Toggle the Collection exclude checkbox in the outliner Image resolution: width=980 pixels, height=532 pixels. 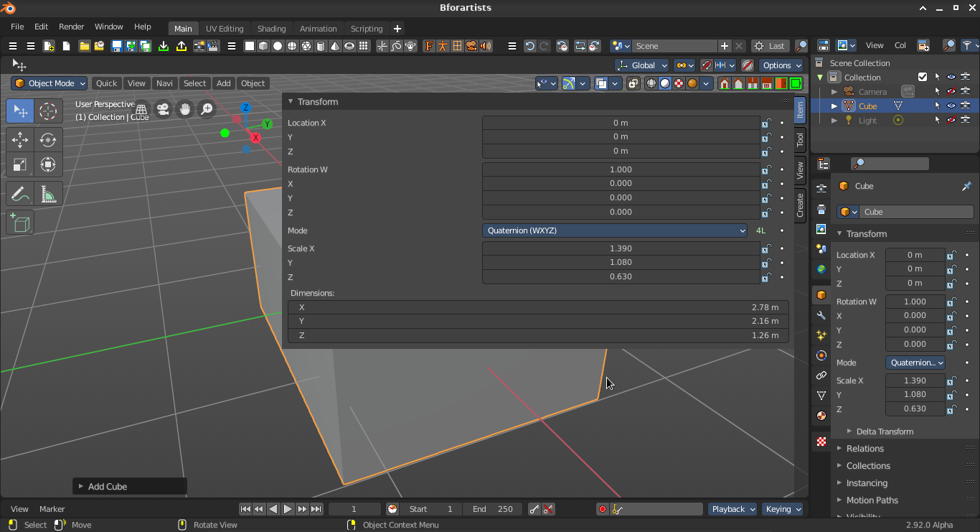point(923,77)
